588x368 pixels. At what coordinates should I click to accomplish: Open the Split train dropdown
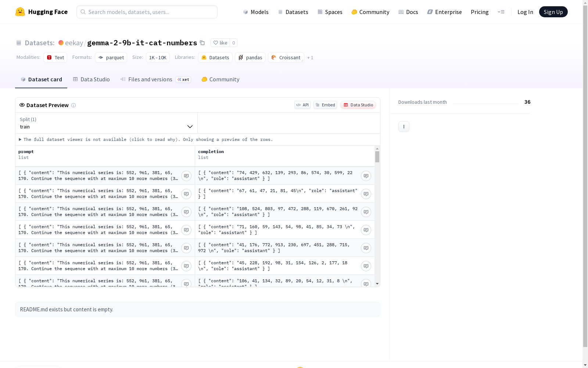point(106,123)
